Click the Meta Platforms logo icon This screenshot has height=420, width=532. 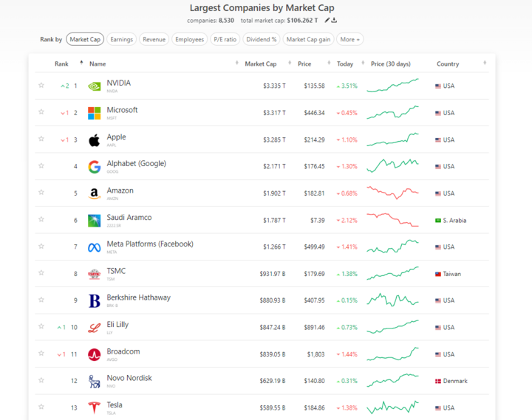(x=95, y=247)
